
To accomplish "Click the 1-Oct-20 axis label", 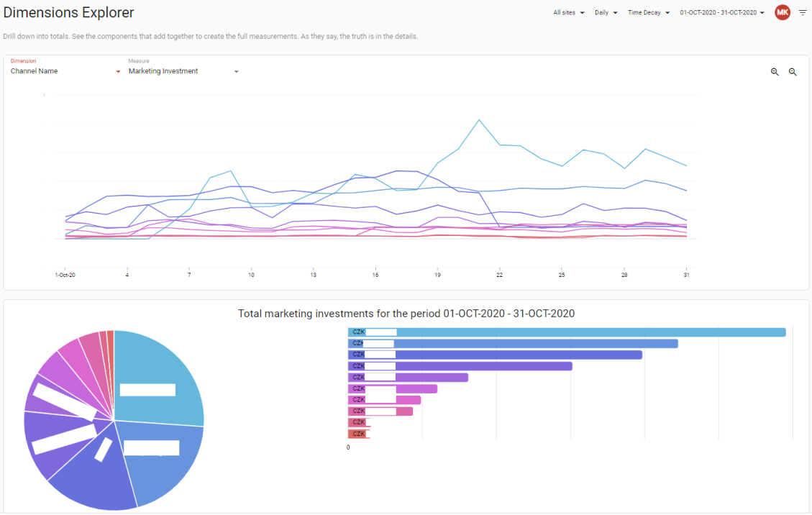I will tap(65, 275).
